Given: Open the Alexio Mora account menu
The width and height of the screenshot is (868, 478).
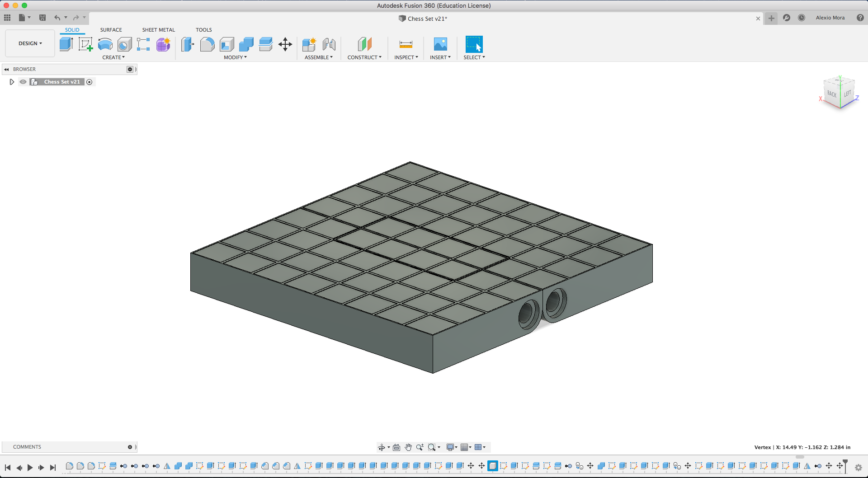Looking at the screenshot, I should tap(830, 18).
